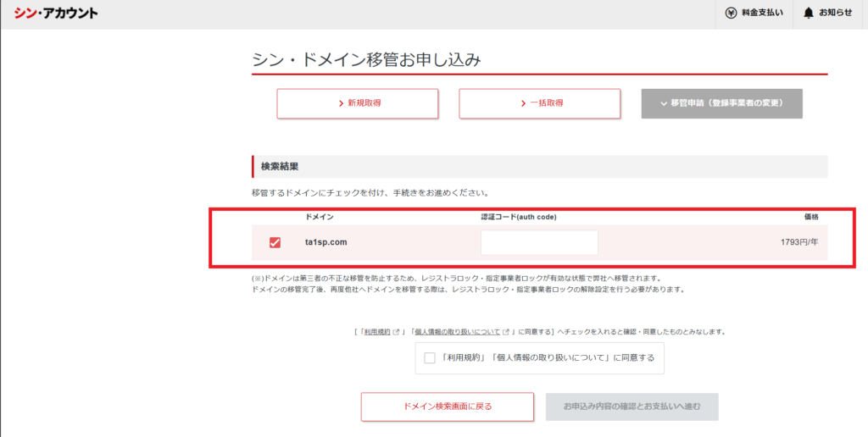Click the arrow icon in 一括取得 button
Screen dimensions: 868x437
pyautogui.click(x=523, y=103)
